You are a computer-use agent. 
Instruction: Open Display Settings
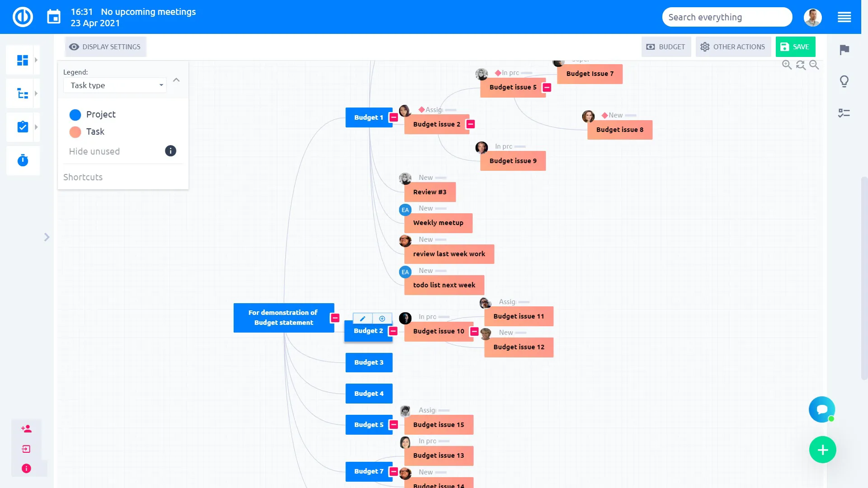105,47
